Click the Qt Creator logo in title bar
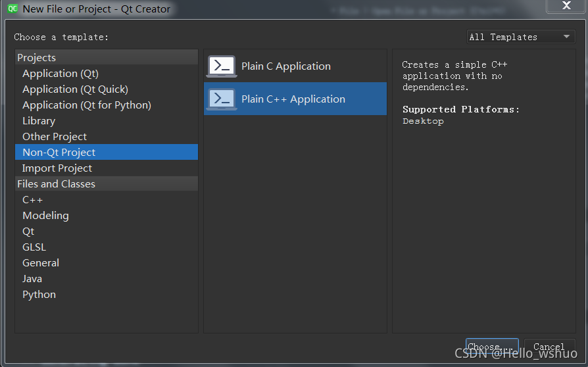588x367 pixels. pos(12,9)
